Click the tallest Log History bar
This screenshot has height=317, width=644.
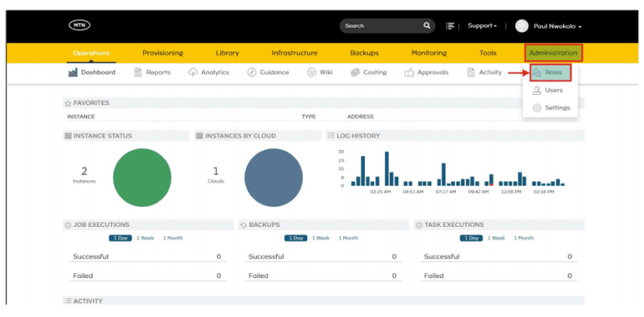pos(387,169)
